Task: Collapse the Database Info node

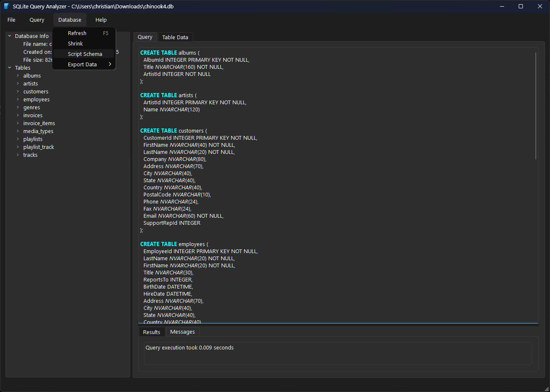Action: [x=10, y=36]
